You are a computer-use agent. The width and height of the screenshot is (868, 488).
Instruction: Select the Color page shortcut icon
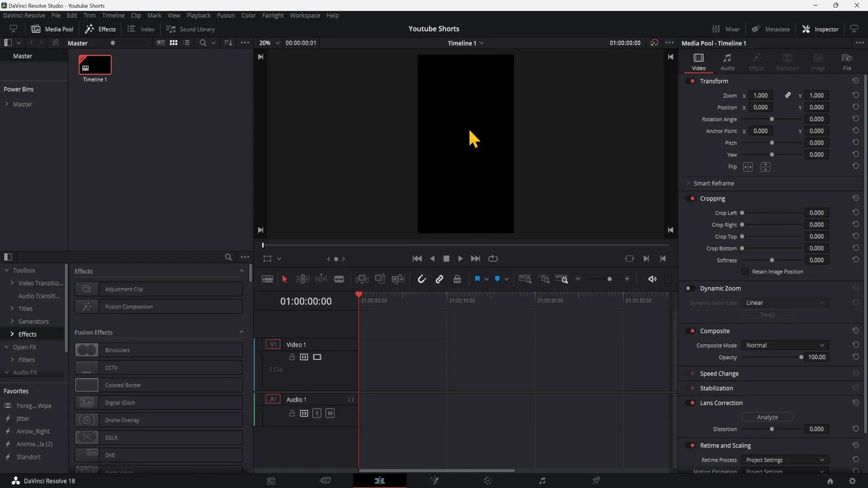coord(488,481)
